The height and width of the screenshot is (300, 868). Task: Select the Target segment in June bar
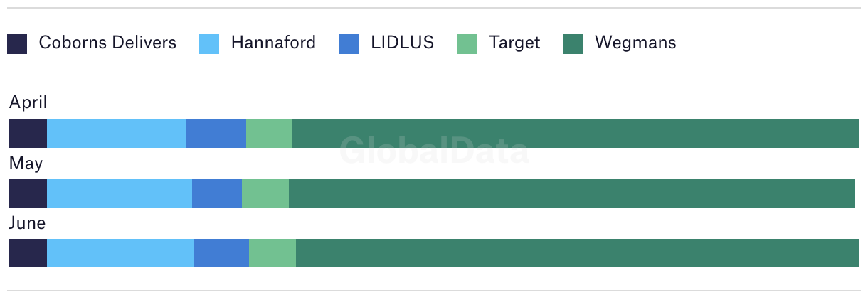point(272,253)
